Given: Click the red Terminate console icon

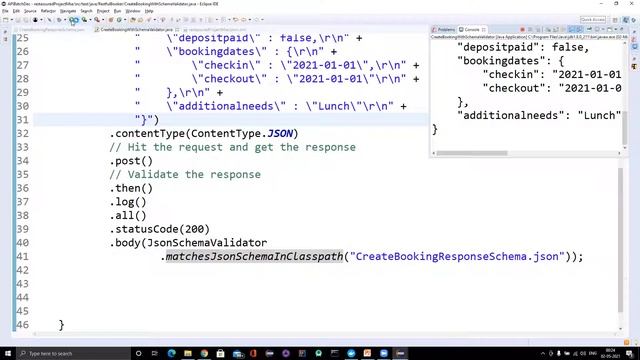Looking at the screenshot, I should [522, 29].
